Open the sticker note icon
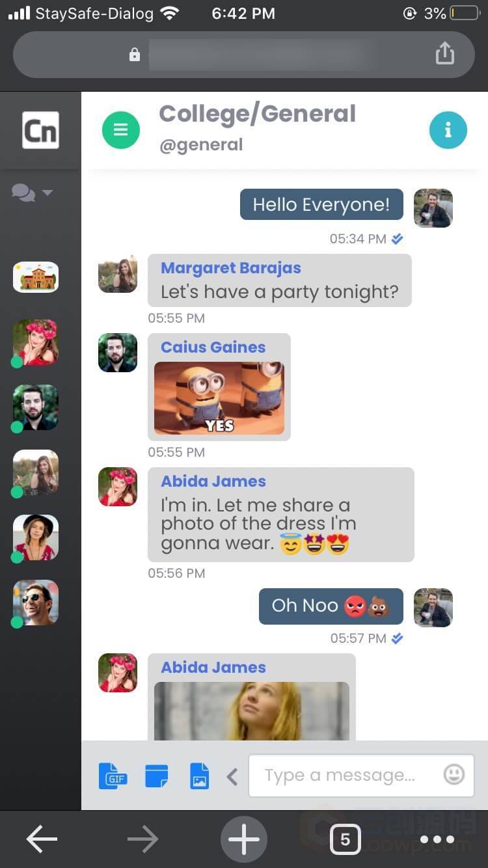Image resolution: width=488 pixels, height=868 pixels. 156,776
